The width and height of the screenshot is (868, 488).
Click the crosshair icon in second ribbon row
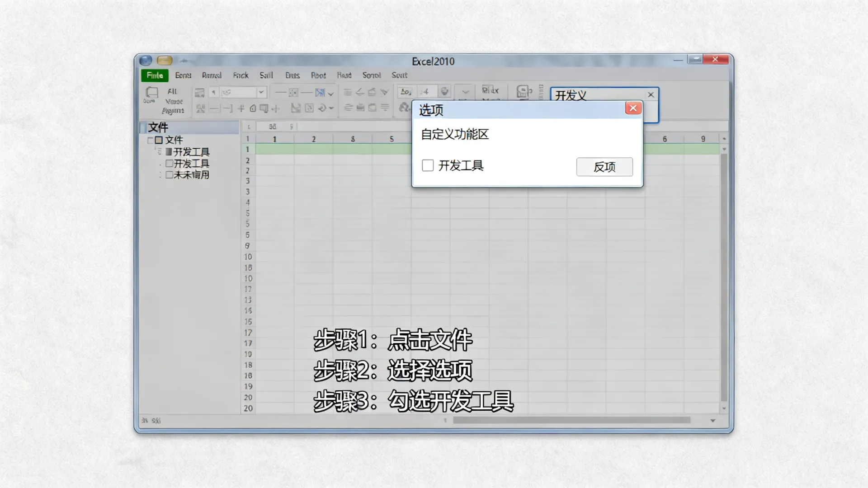275,108
